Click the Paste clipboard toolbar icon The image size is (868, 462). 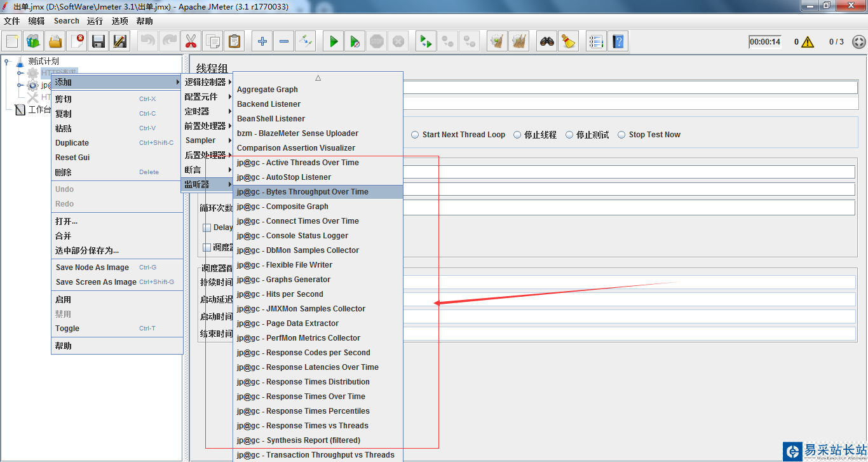click(234, 42)
